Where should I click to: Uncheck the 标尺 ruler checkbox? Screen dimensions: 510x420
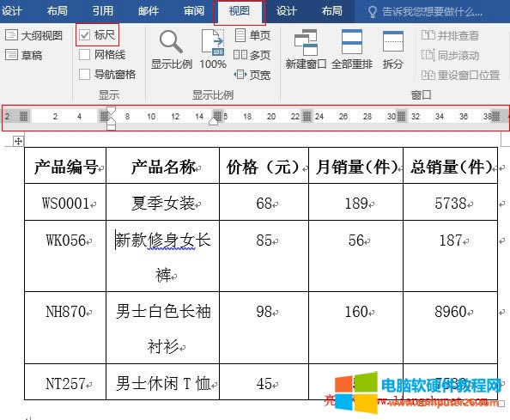84,34
